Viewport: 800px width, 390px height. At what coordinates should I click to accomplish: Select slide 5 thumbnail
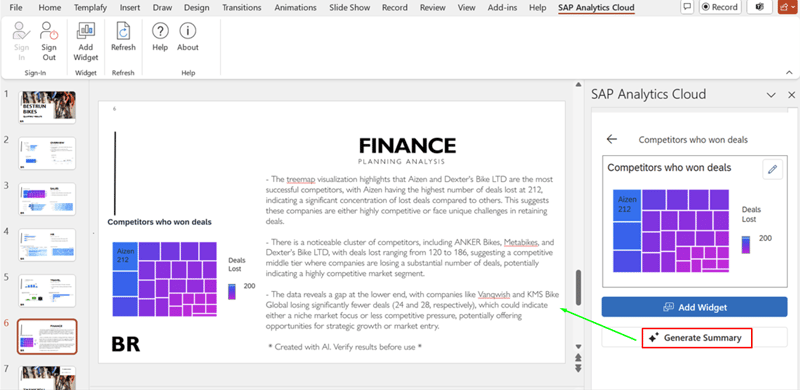click(47, 291)
